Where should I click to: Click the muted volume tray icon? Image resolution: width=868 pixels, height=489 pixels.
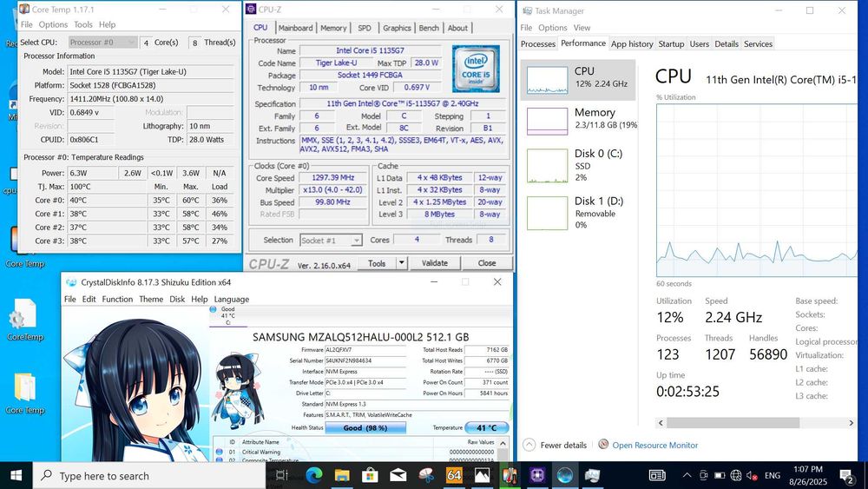coord(752,475)
